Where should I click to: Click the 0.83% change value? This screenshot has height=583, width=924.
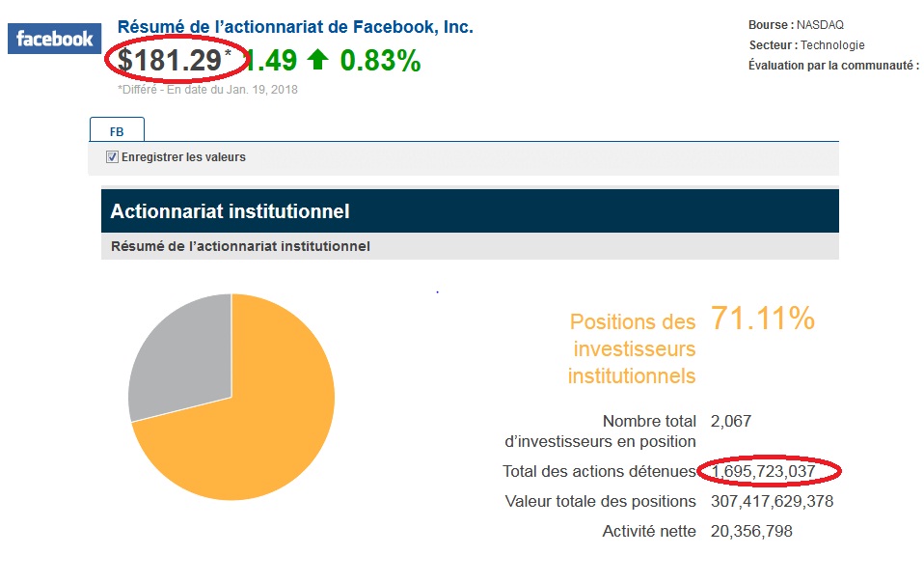[x=380, y=60]
